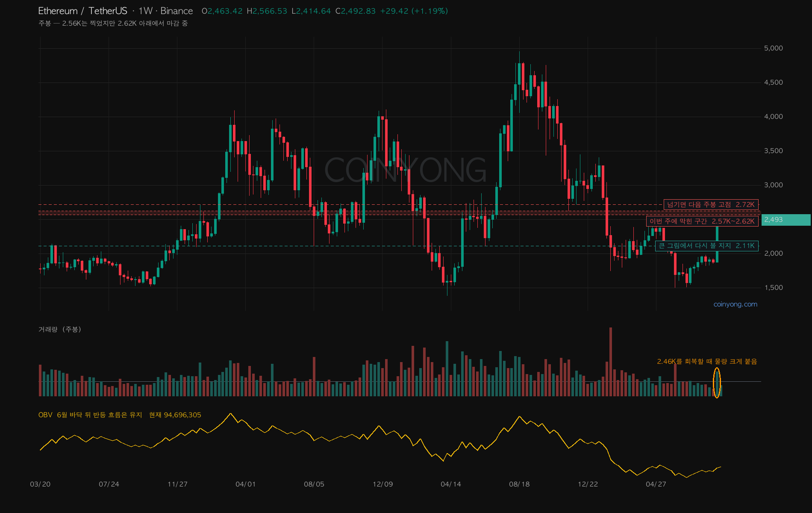Click the 4,000 price axis label
Screen dimensions: 812x513
774,117
